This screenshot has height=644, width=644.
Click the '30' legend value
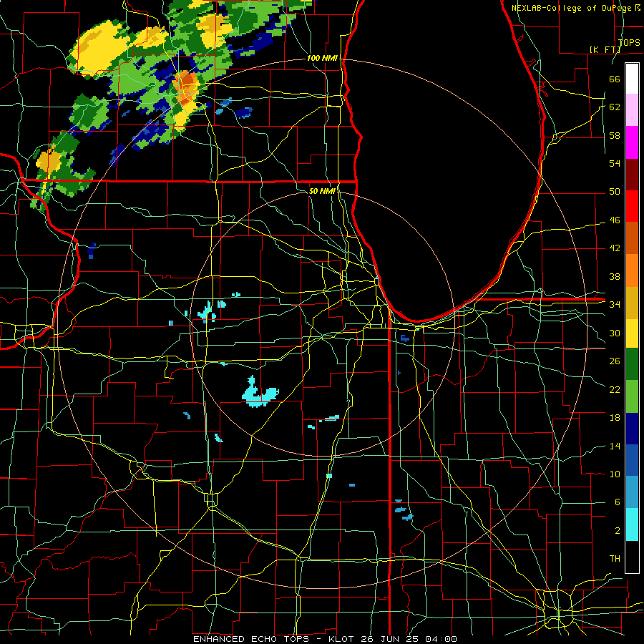pyautogui.click(x=615, y=333)
